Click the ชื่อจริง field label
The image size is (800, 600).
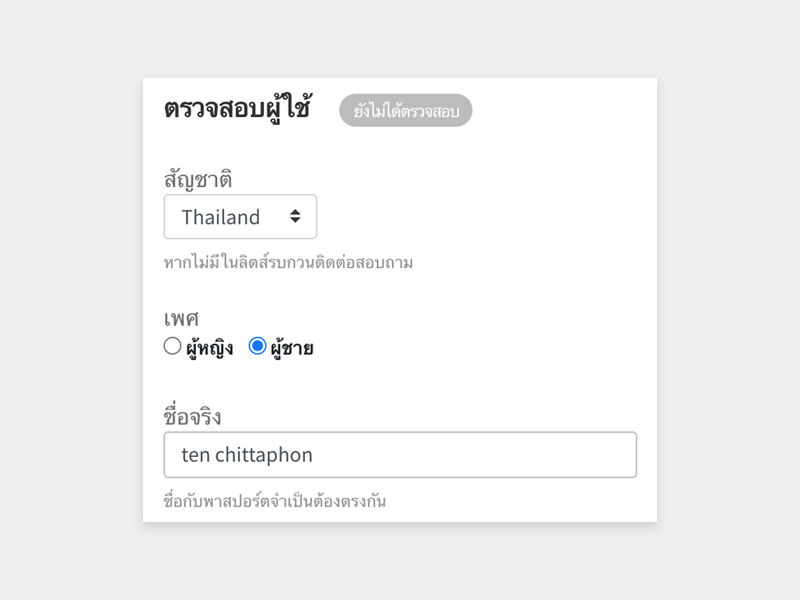(x=192, y=415)
